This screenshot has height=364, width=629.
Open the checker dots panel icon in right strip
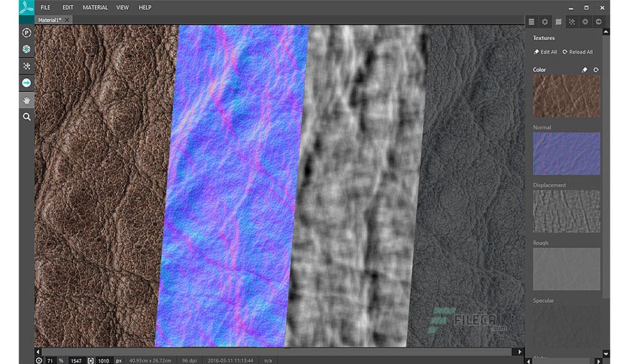pos(572,22)
